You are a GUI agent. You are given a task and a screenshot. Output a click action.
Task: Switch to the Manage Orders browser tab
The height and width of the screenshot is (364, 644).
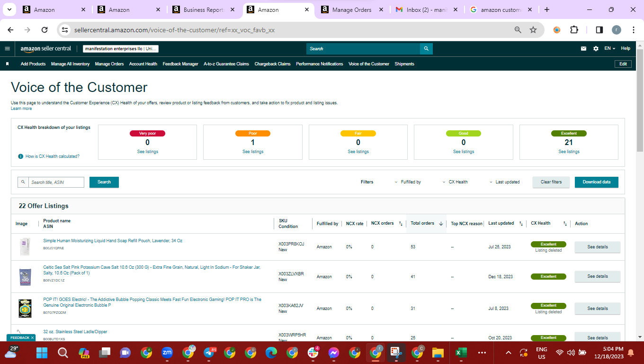pyautogui.click(x=352, y=9)
